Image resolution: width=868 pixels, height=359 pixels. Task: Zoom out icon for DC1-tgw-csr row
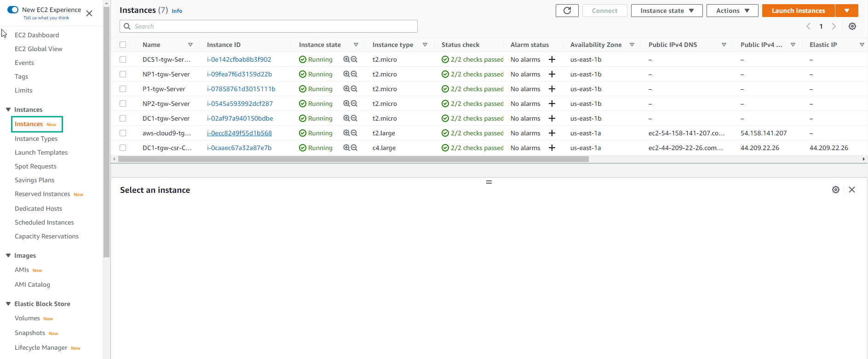[x=354, y=148]
